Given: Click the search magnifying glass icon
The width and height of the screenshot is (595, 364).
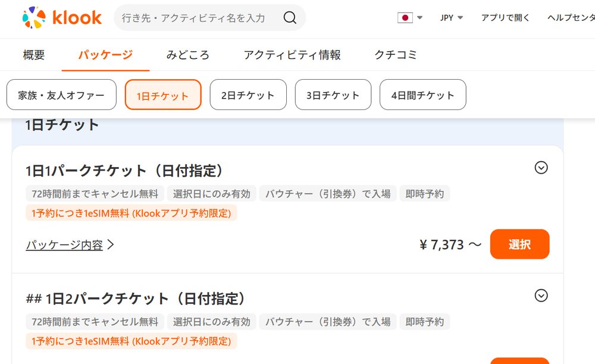Looking at the screenshot, I should [290, 18].
